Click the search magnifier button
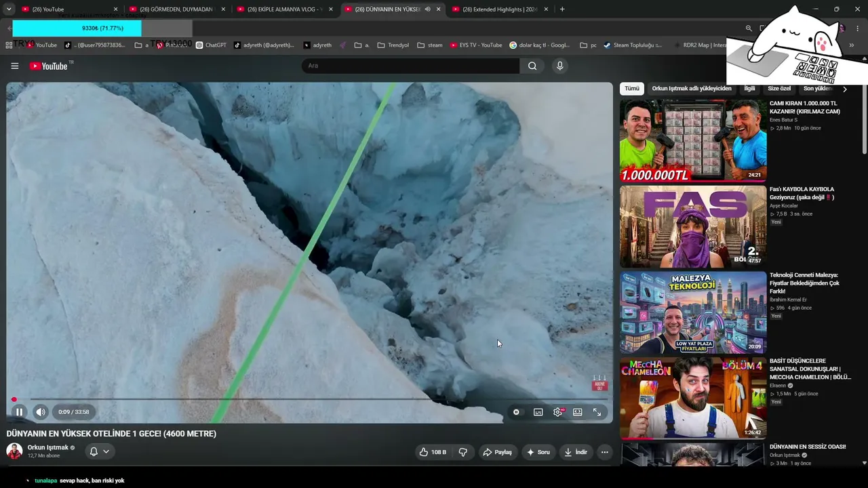The image size is (868, 488). click(x=532, y=66)
